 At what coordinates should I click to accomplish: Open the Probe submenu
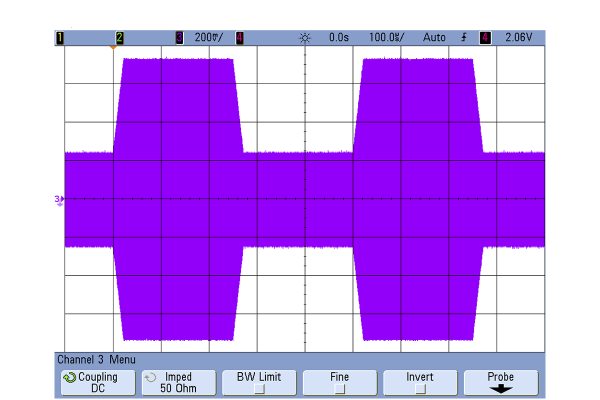click(x=500, y=382)
